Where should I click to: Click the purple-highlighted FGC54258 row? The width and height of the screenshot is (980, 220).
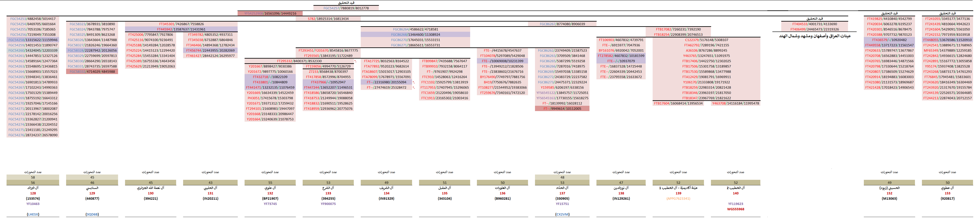tap(33, 40)
